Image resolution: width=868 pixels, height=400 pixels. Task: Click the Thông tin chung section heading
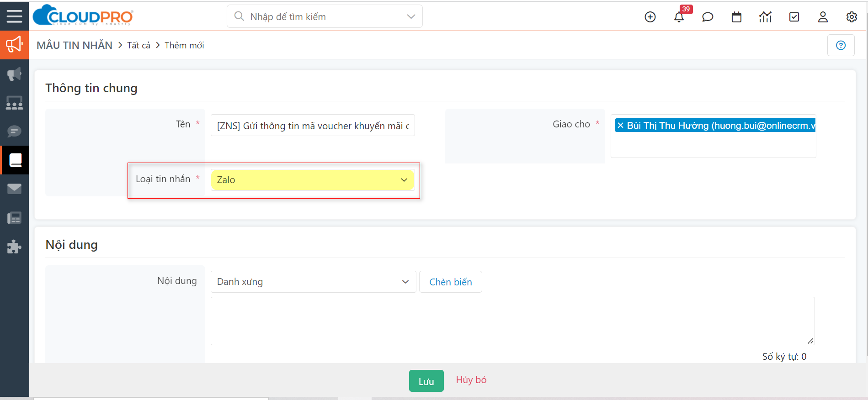[x=91, y=88]
